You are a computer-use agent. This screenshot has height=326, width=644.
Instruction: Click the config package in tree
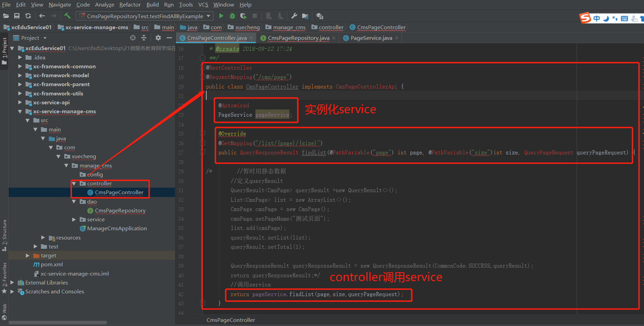[95, 175]
